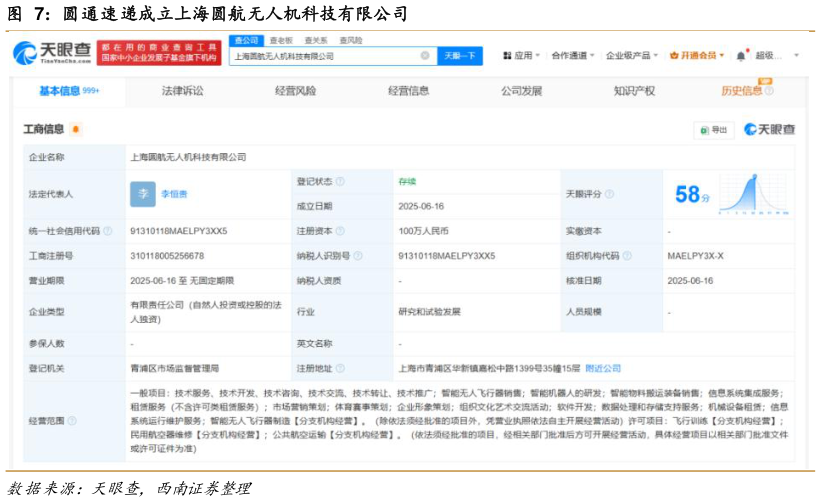Viewport: 821px width, 502px height.
Task: Click the company name 上海圆航无人机科技有限公司 in table
Action: [x=188, y=157]
